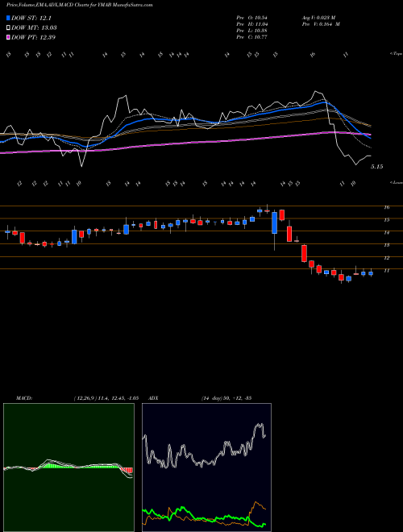Image resolution: width=403 pixels, height=532 pixels.
Task: Click the 15 price axis label
Action: pos(387,220)
